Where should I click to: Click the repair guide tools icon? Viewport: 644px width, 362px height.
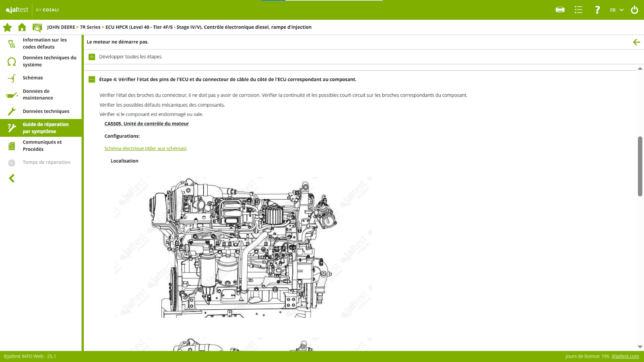pyautogui.click(x=12, y=128)
